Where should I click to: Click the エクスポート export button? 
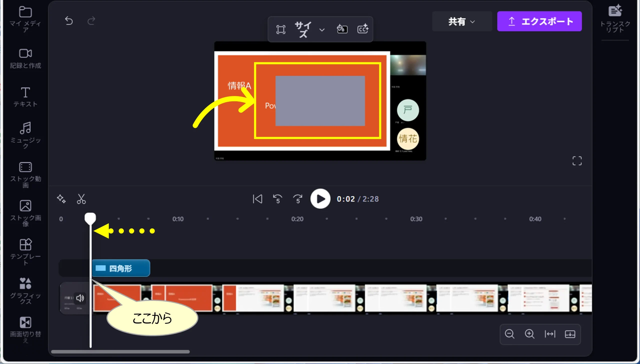point(539,21)
